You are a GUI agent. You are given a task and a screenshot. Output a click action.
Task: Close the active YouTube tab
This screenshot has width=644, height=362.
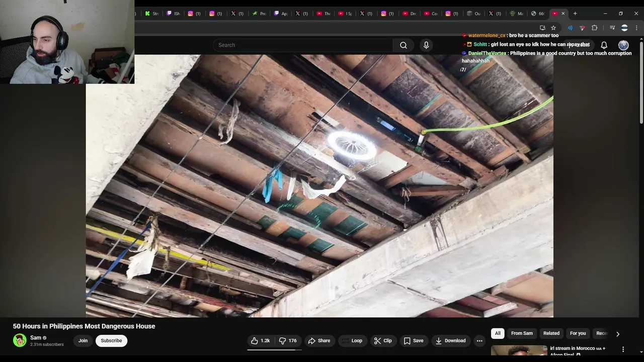tap(563, 14)
